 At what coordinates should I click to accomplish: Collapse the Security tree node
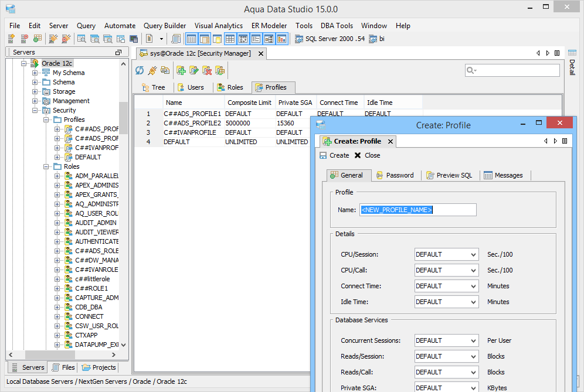pos(35,110)
